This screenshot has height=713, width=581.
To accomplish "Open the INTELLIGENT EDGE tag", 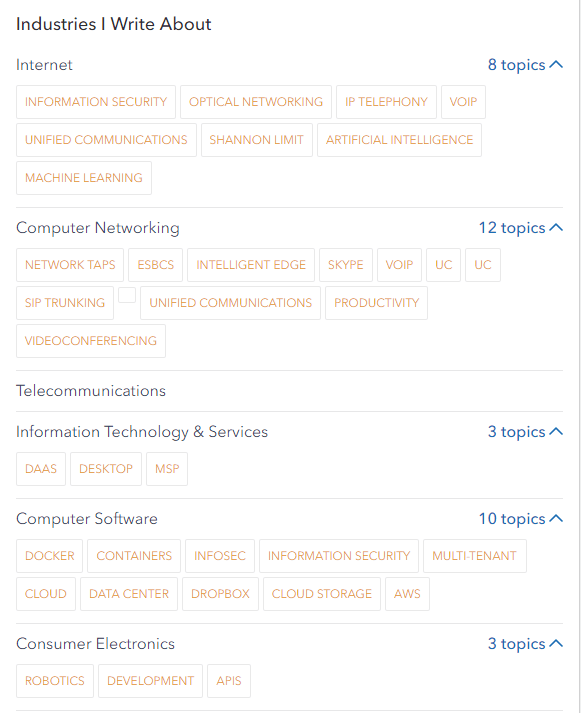I will click(x=251, y=265).
